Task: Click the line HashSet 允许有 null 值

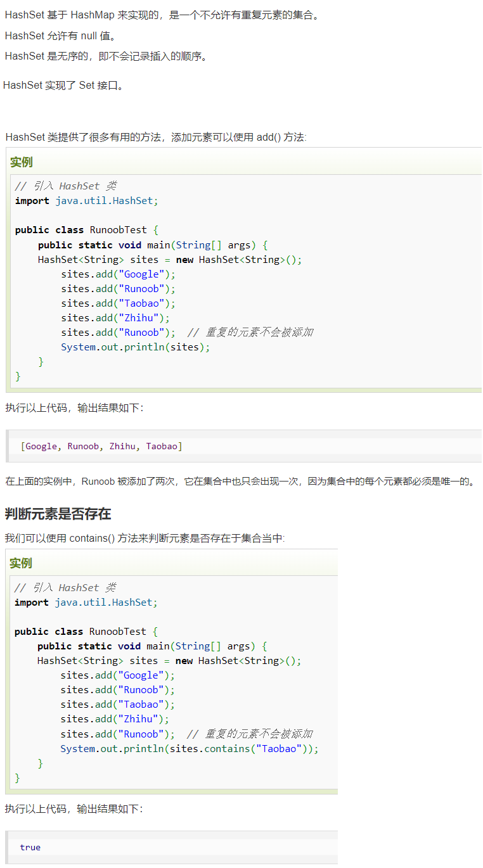Action: [60, 35]
